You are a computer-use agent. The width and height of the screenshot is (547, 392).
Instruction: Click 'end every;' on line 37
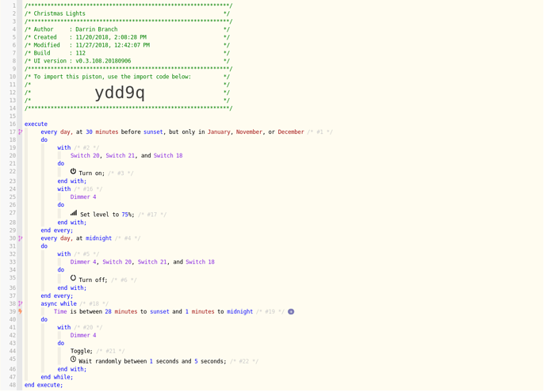[x=57, y=296]
